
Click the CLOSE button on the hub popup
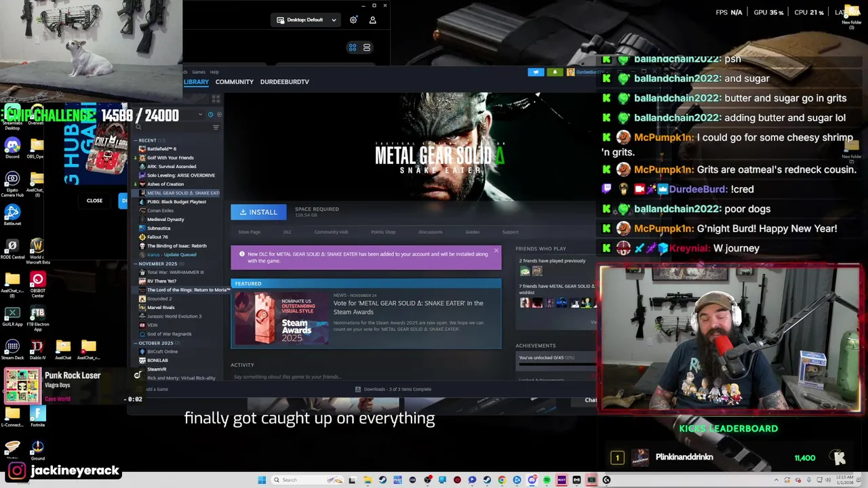pos(94,201)
